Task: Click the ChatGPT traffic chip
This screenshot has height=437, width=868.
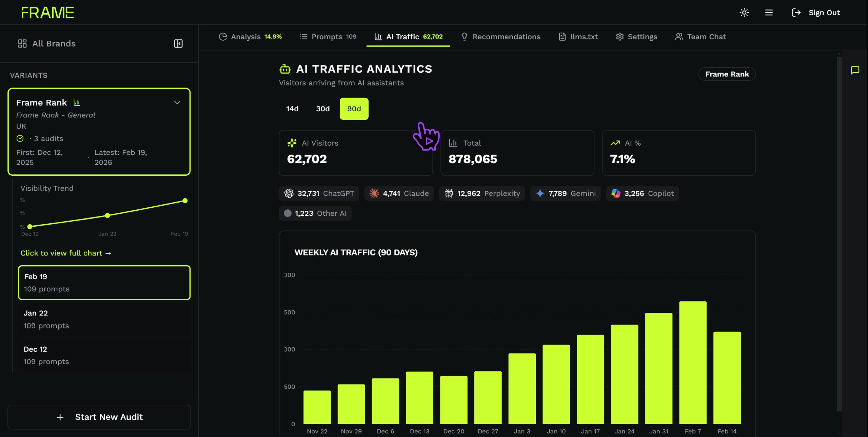Action: pos(319,193)
